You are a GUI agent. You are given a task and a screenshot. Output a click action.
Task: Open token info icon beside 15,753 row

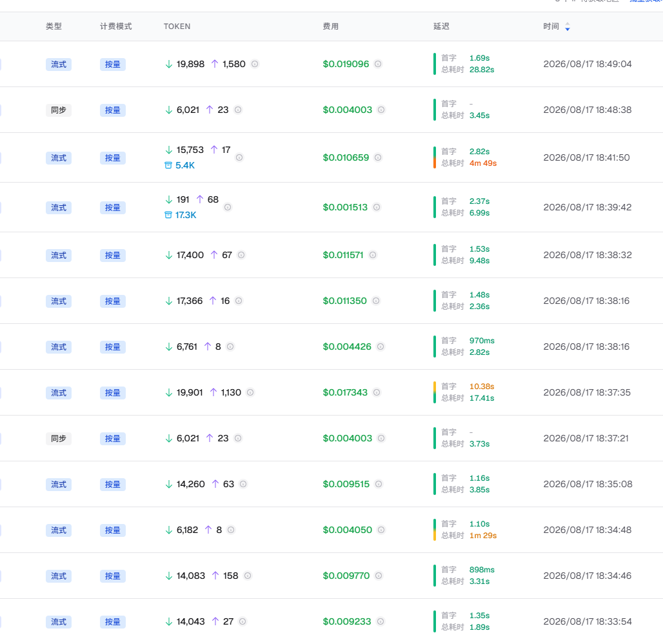239,157
